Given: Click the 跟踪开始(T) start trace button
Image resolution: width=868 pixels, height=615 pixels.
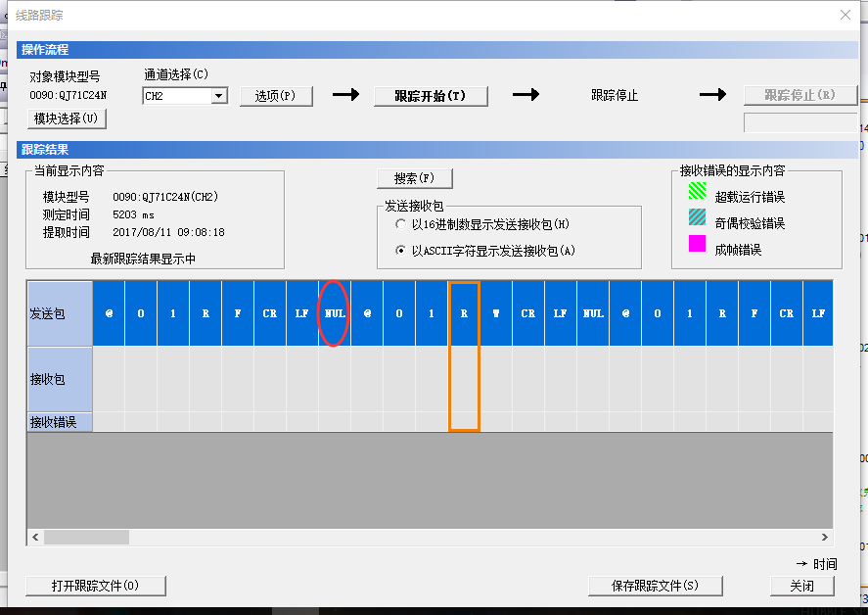Looking at the screenshot, I should tap(430, 96).
